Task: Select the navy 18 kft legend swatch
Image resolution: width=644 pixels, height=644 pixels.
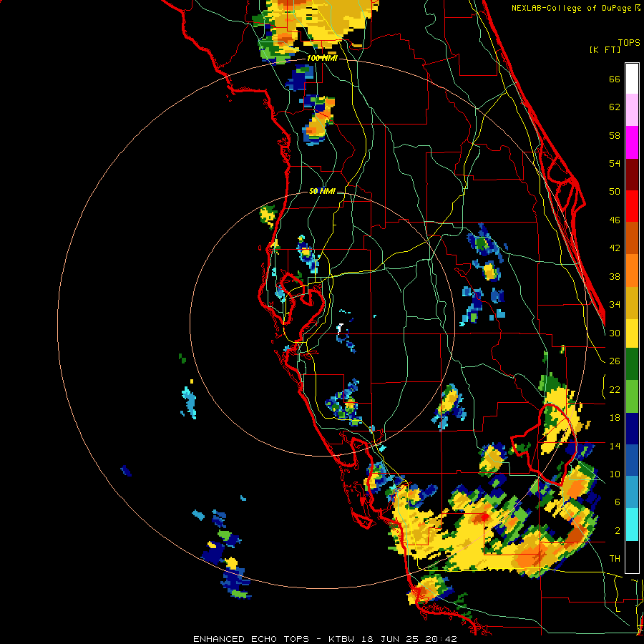Action: pyautogui.click(x=632, y=429)
